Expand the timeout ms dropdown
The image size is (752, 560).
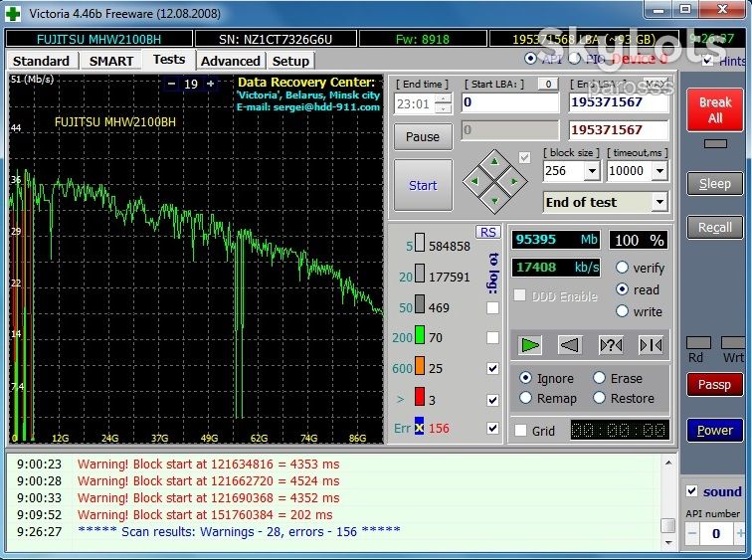pyautogui.click(x=660, y=171)
